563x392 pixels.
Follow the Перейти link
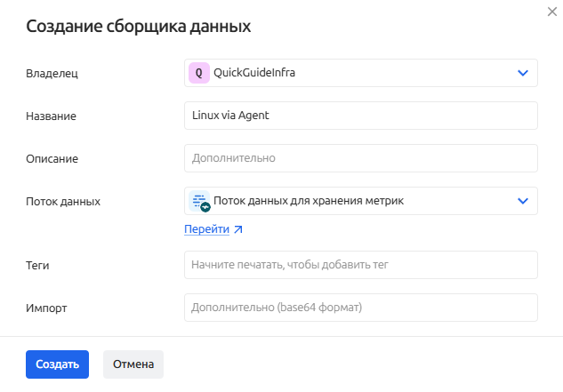click(206, 229)
